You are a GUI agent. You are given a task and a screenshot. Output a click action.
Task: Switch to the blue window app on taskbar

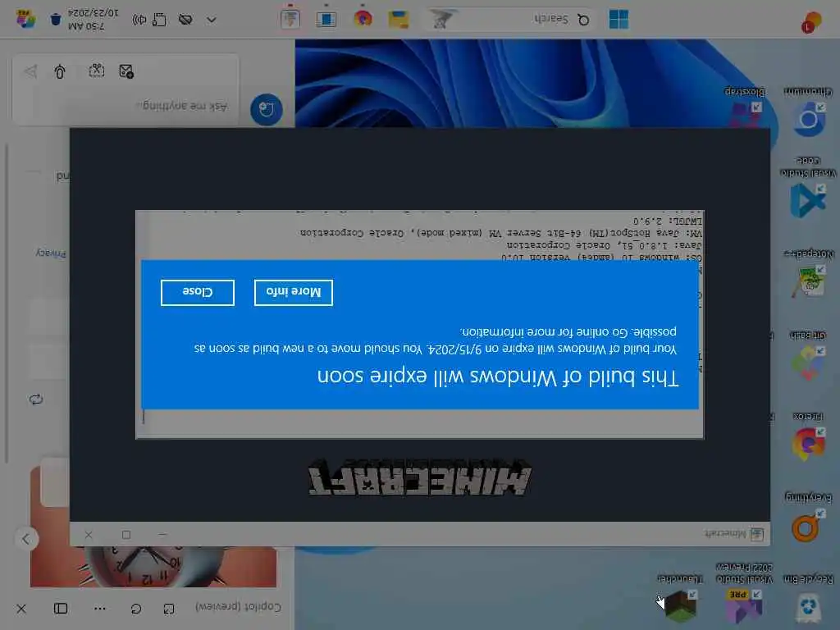coord(326,20)
